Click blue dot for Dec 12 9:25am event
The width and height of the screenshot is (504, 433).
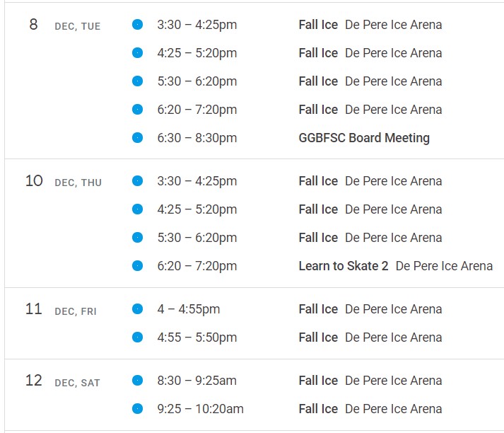pyautogui.click(x=137, y=408)
